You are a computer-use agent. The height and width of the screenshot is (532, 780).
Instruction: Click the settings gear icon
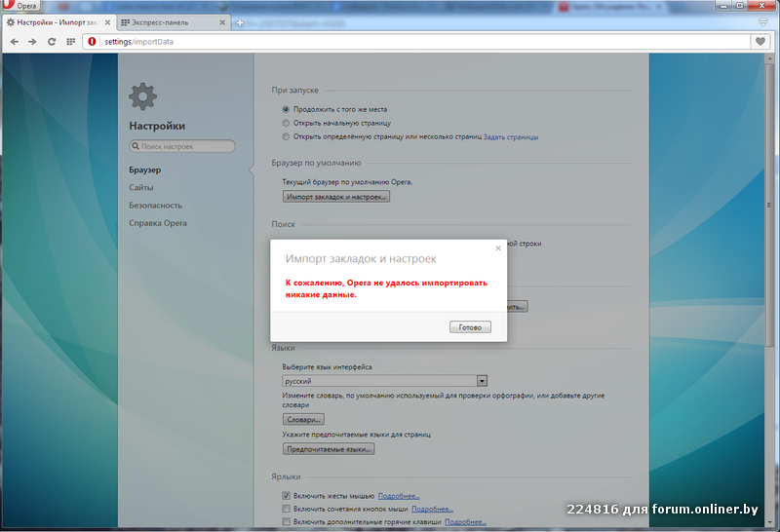coord(142,96)
